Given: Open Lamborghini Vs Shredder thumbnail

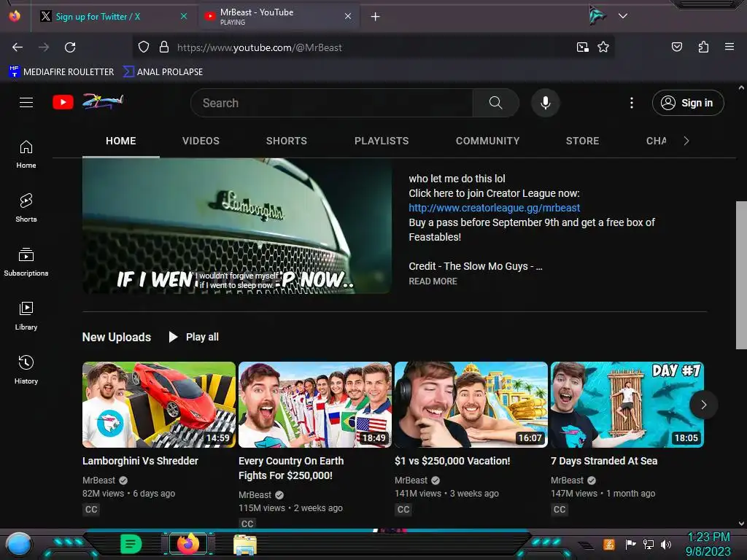Looking at the screenshot, I should click(158, 405).
